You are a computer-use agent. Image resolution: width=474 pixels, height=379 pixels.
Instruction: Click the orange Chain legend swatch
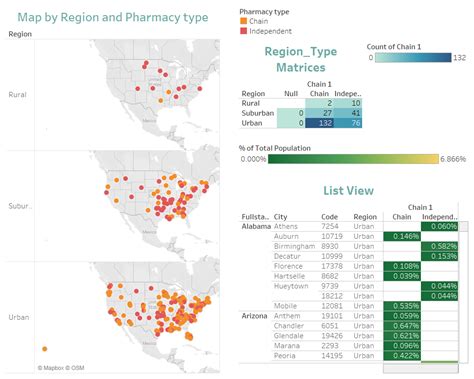pos(244,21)
